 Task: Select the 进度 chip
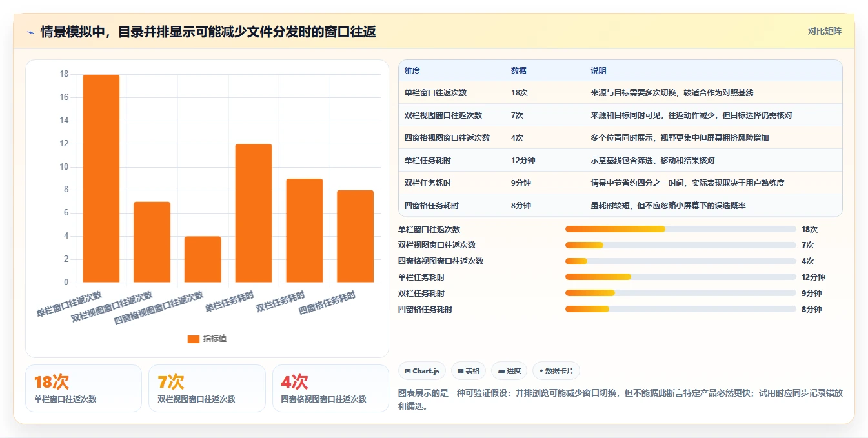click(509, 371)
